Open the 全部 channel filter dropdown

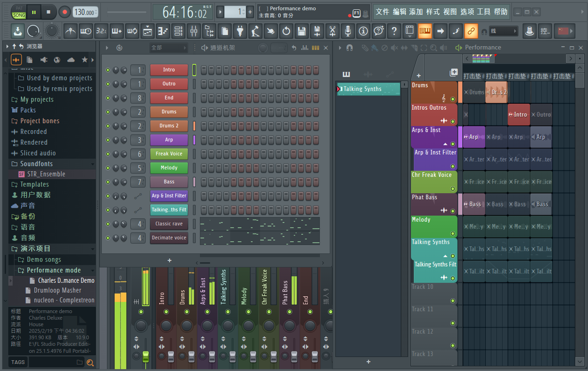[168, 48]
